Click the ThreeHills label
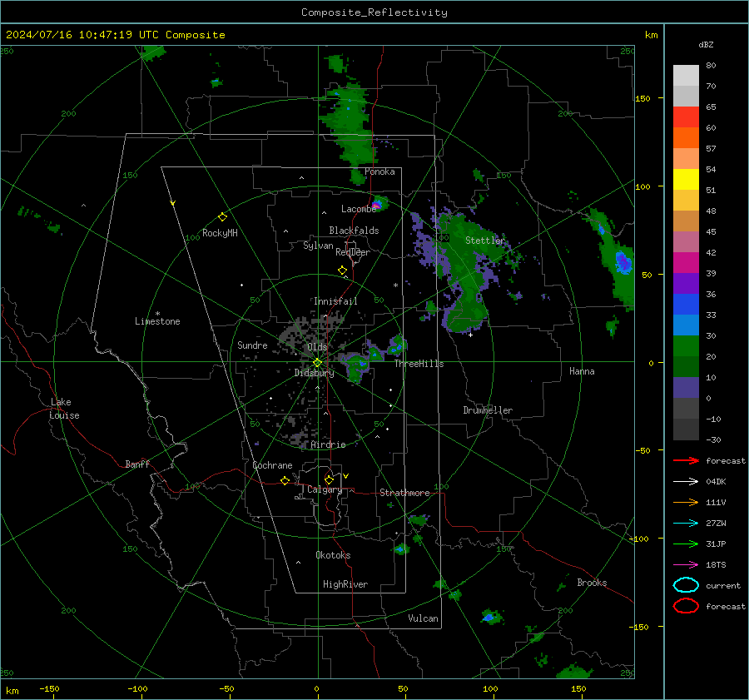 click(419, 364)
